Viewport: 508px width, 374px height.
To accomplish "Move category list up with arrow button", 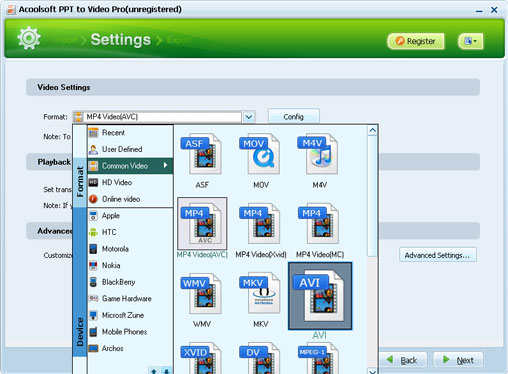I will pos(154,370).
